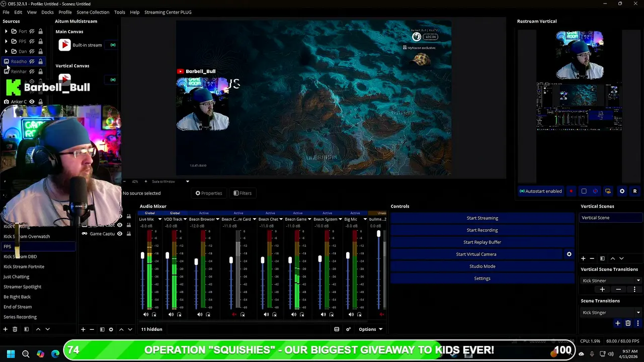Open source Filters button
The height and width of the screenshot is (362, 644).
pyautogui.click(x=242, y=193)
